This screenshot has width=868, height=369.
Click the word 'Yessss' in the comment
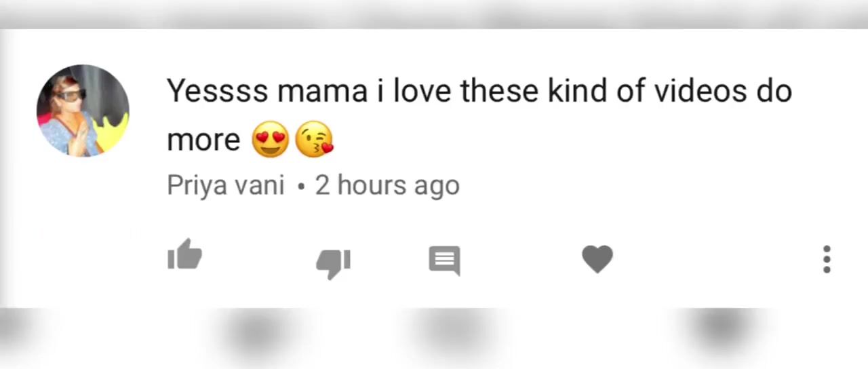(217, 91)
